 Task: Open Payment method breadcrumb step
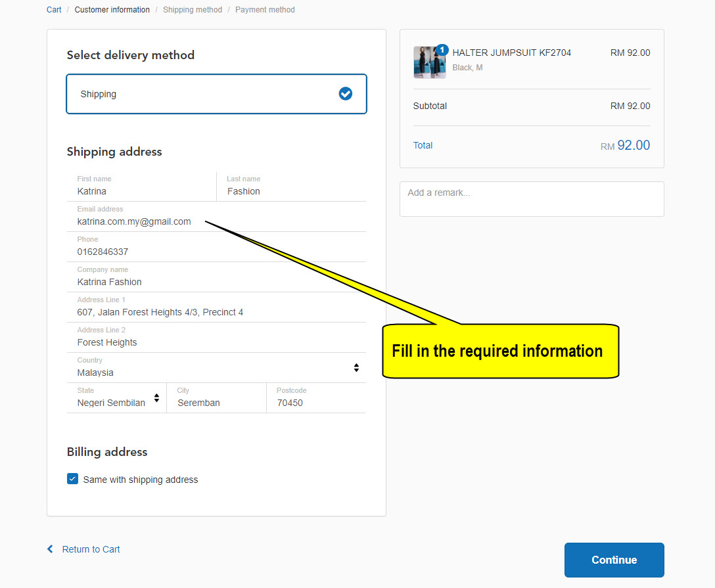265,10
